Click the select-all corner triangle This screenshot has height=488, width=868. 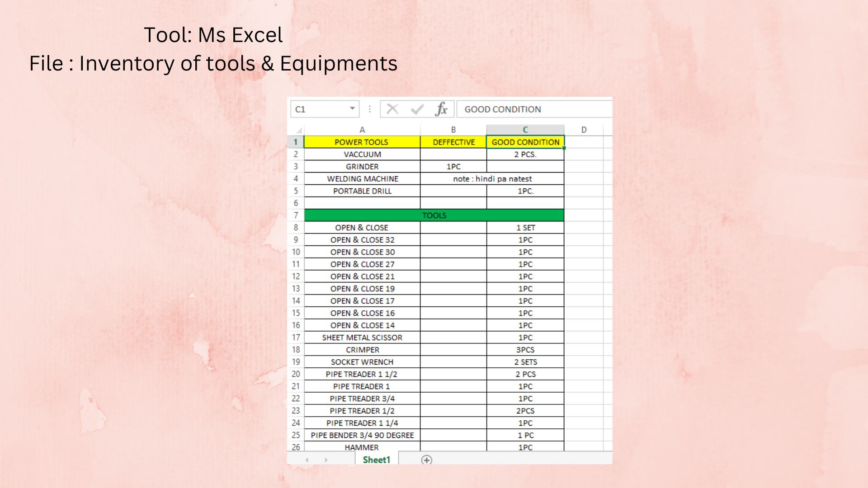[298, 130]
